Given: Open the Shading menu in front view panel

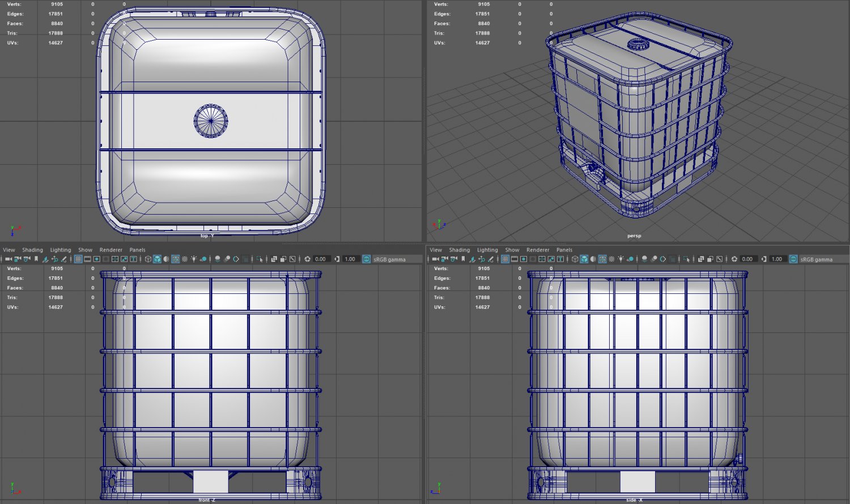Looking at the screenshot, I should click(32, 250).
